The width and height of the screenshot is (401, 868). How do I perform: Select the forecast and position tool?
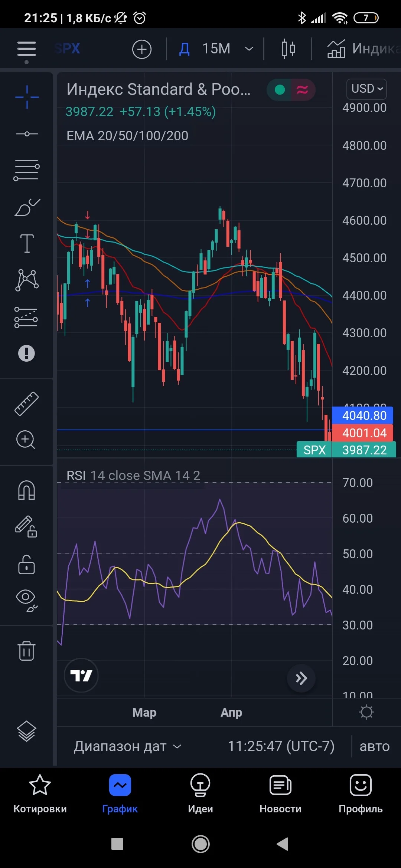26,317
